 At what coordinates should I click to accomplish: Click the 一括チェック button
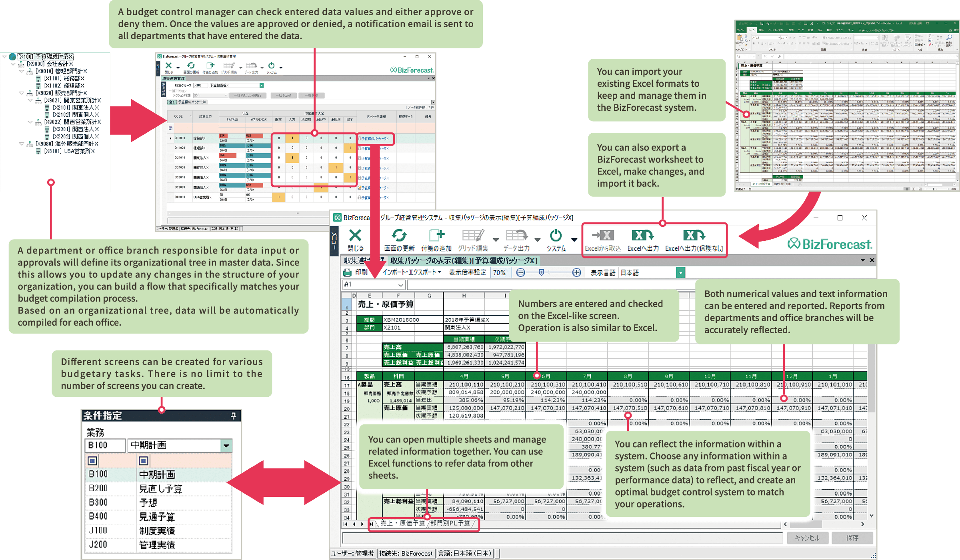tap(284, 96)
